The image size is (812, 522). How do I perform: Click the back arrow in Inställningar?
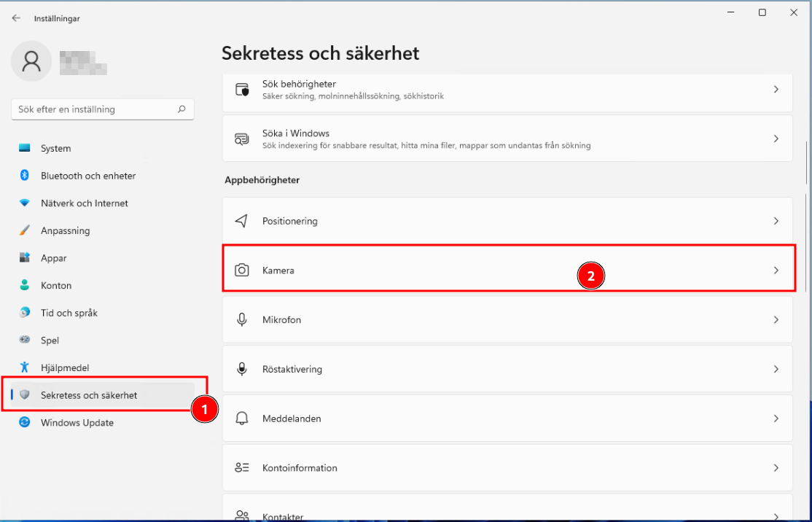16,18
